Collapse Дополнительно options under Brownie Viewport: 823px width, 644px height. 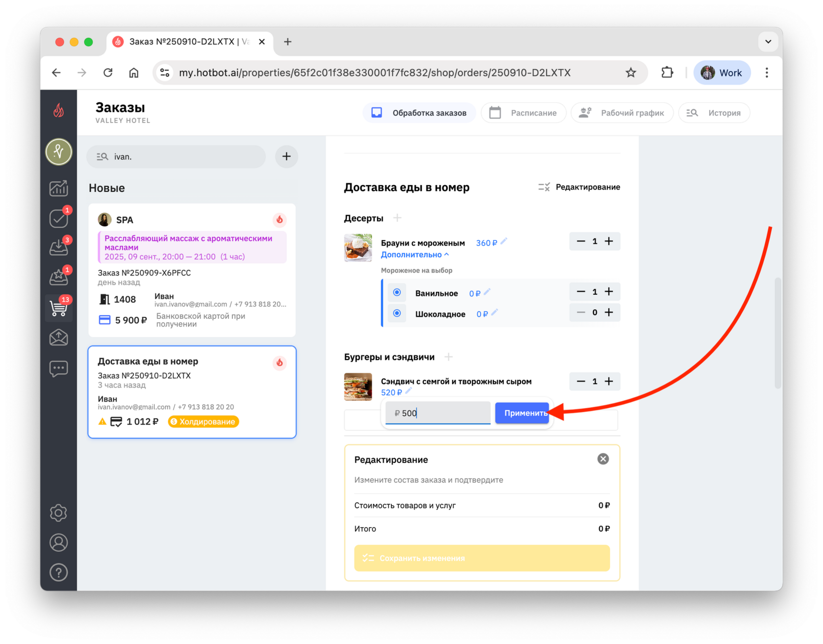pyautogui.click(x=415, y=255)
